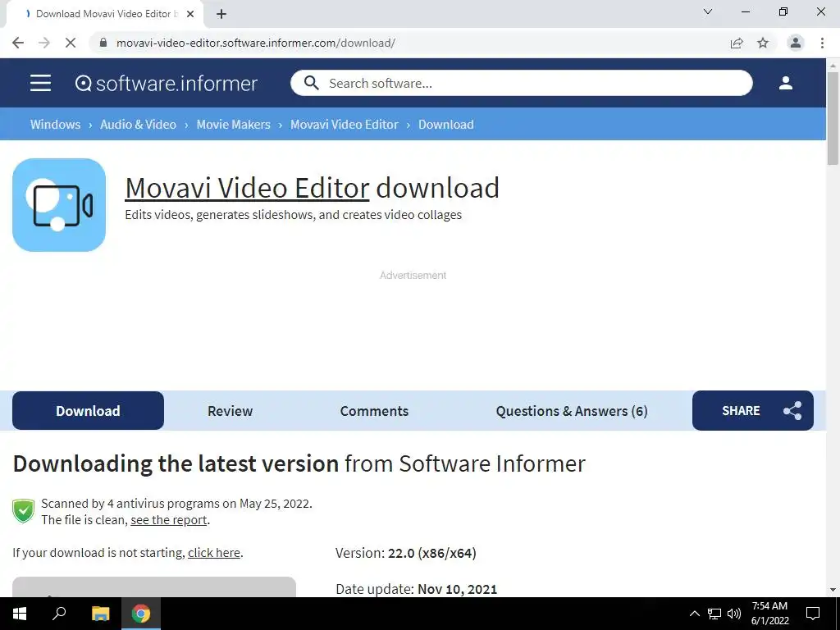Open tab search chevron in title bar
840x630 pixels.
pyautogui.click(x=708, y=11)
